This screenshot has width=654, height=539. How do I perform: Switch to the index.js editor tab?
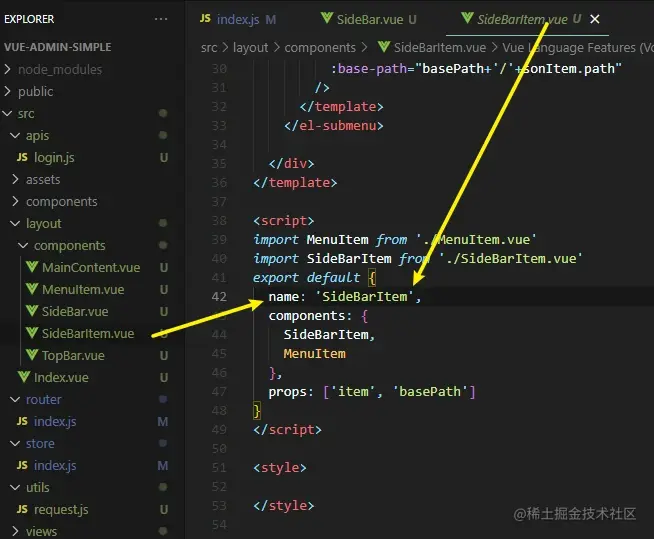pos(238,19)
